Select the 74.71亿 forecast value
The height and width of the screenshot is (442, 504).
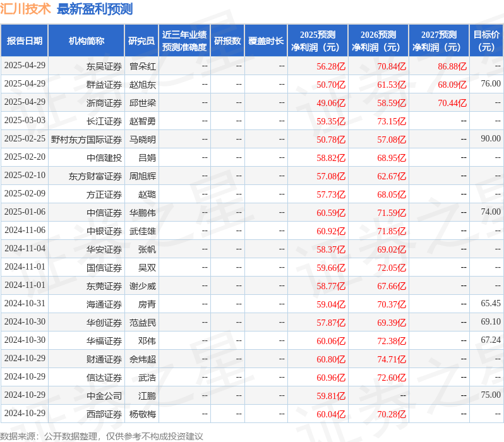[392, 360]
